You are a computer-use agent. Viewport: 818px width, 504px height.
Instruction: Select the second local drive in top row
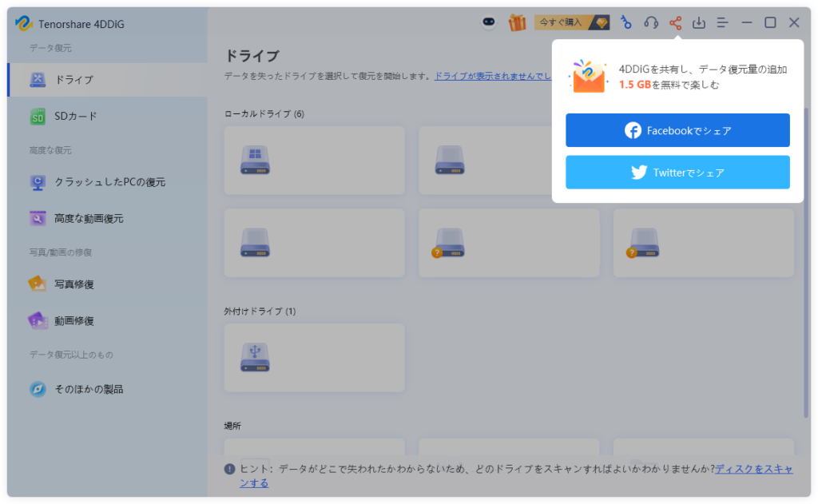pos(485,161)
